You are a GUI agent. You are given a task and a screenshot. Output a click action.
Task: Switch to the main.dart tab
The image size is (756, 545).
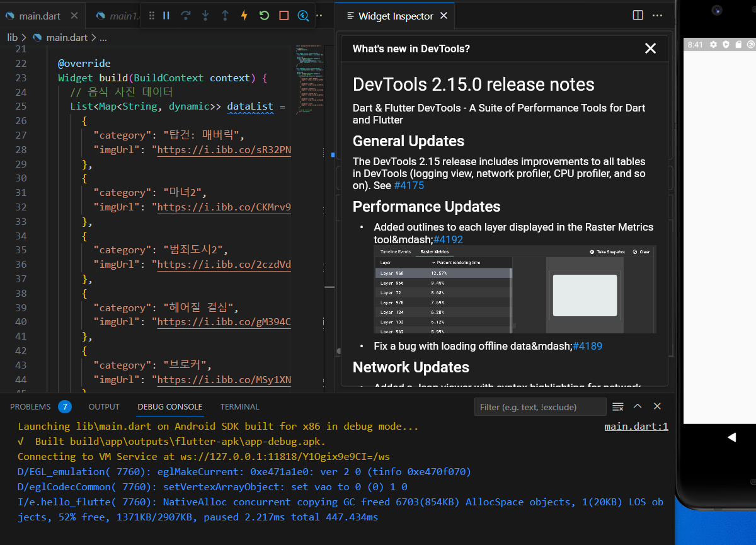(x=42, y=16)
